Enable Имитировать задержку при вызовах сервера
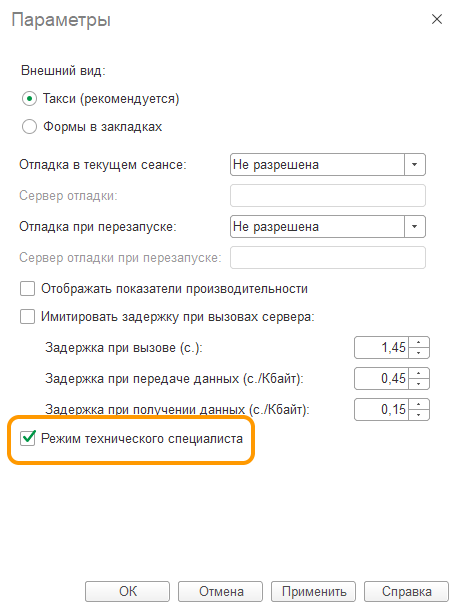This screenshot has width=456, height=609. [28, 317]
